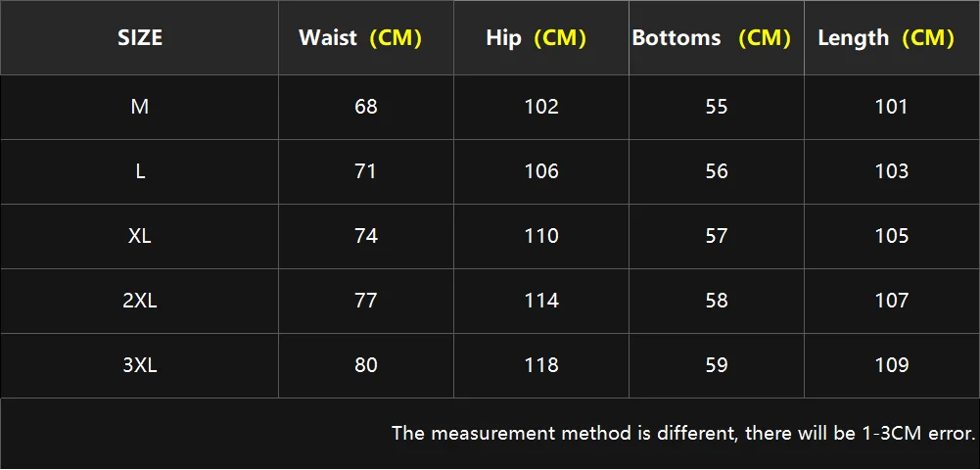Click hip value 110 for size XL
The image size is (980, 470).
[x=541, y=236]
